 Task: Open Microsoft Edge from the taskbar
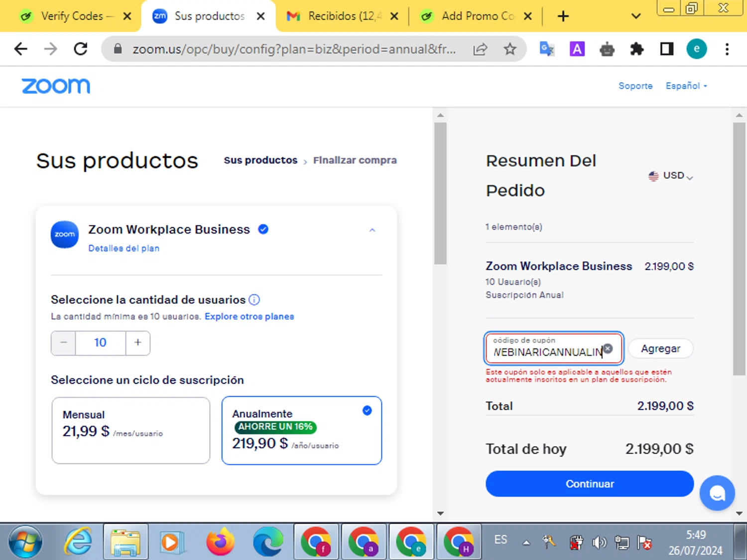(267, 542)
